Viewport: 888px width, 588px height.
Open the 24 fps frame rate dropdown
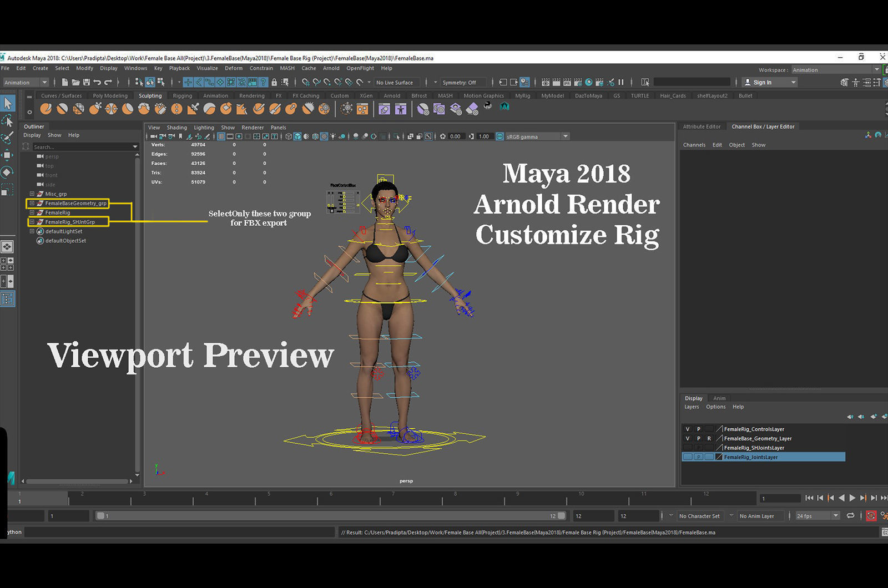(x=818, y=516)
